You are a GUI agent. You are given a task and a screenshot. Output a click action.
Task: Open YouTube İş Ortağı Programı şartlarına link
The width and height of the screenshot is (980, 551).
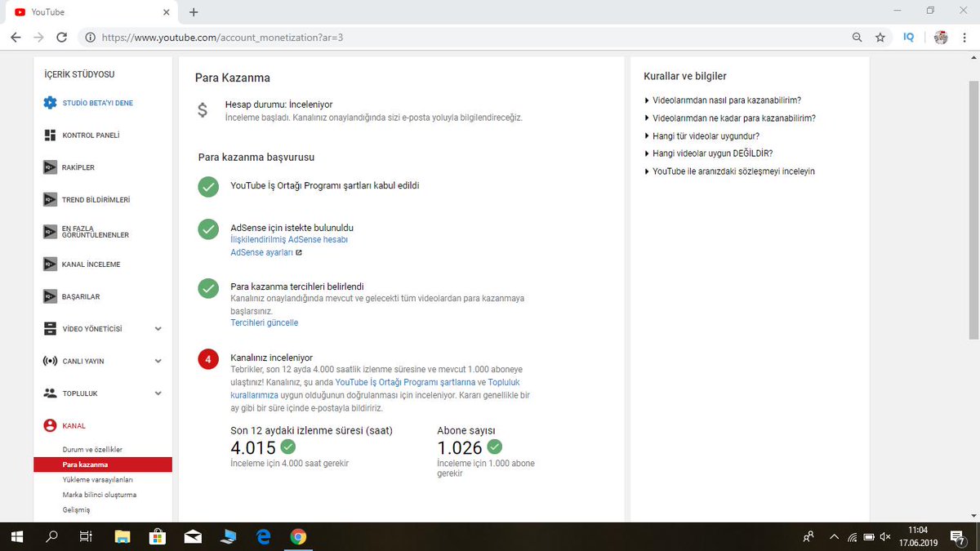(x=405, y=382)
